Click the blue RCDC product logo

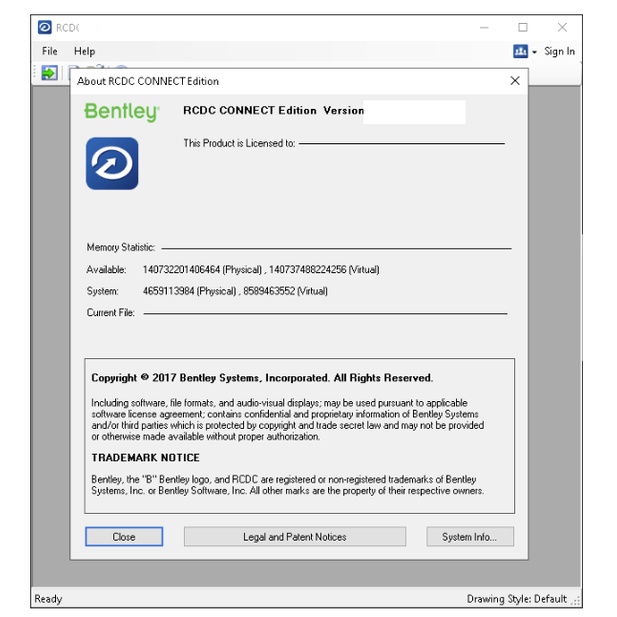pos(112,163)
